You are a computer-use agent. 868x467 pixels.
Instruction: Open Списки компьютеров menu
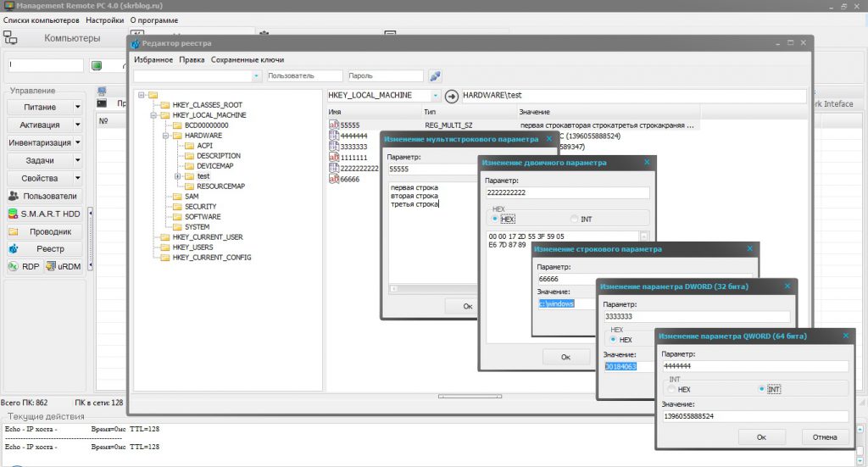point(41,20)
